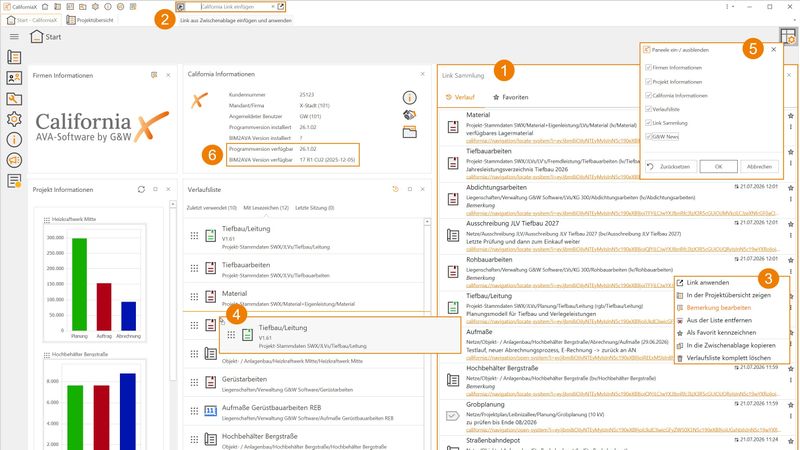
Task: Toggle Verlaufsliste checkbox
Action: click(648, 109)
